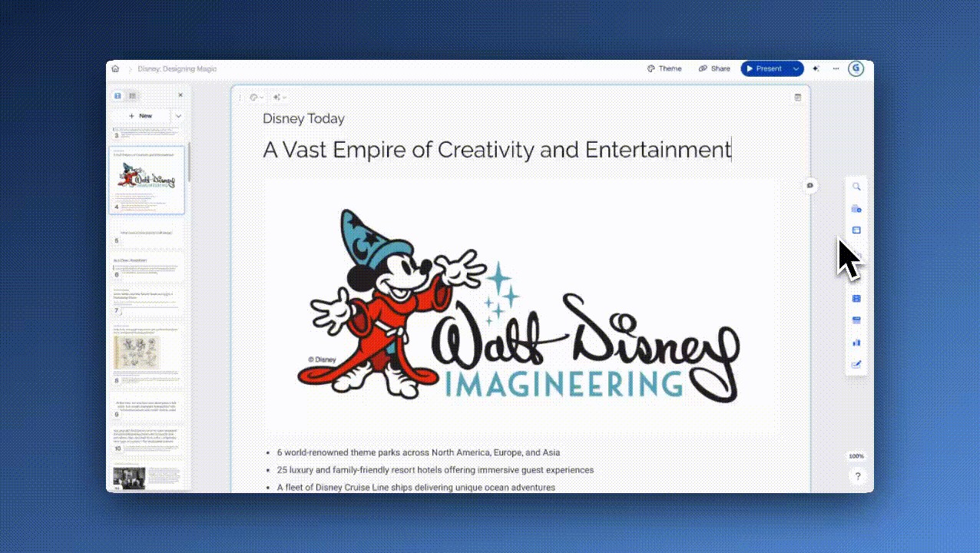Select the chart insert icon in sidebar
The height and width of the screenshot is (553, 980).
pyautogui.click(x=856, y=343)
